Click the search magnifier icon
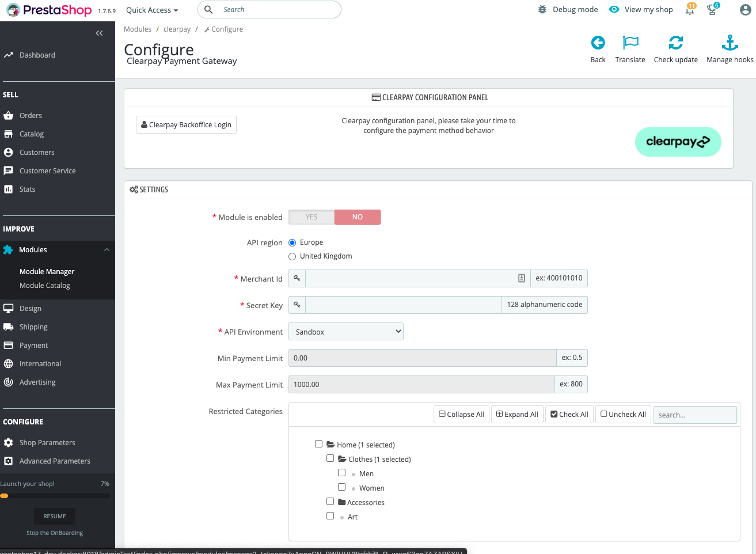This screenshot has height=554, width=756. coord(208,10)
